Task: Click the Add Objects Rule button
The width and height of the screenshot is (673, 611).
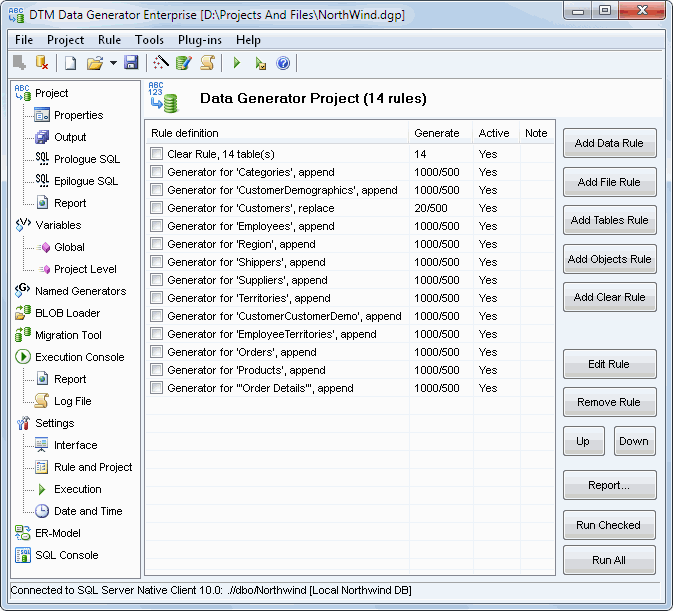Action: click(x=609, y=259)
